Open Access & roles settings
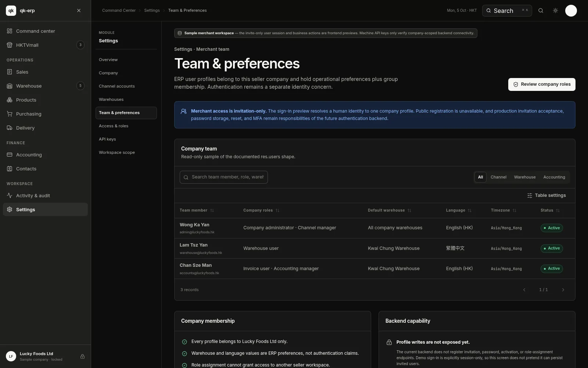Viewport: 588px width, 368px height. point(126,126)
